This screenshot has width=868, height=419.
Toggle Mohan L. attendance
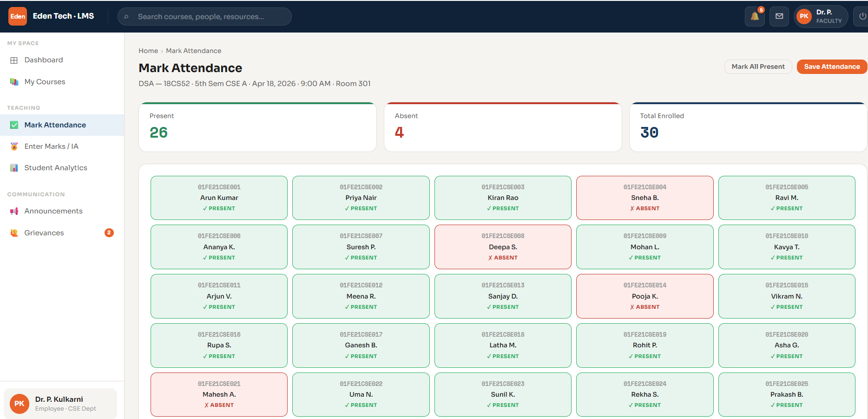click(x=645, y=247)
